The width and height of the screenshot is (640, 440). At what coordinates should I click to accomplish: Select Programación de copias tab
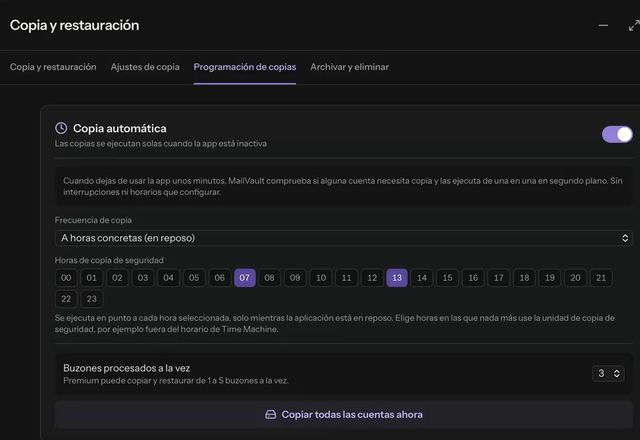pos(244,67)
